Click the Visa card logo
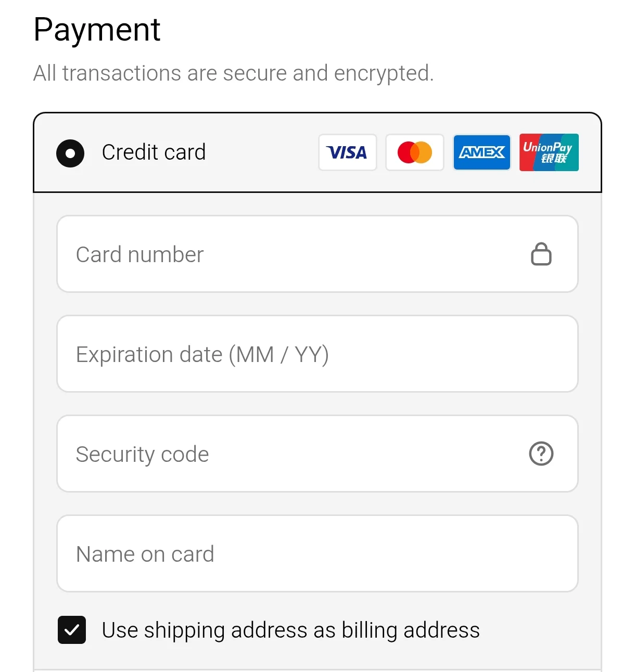The height and width of the screenshot is (672, 635). (x=347, y=152)
